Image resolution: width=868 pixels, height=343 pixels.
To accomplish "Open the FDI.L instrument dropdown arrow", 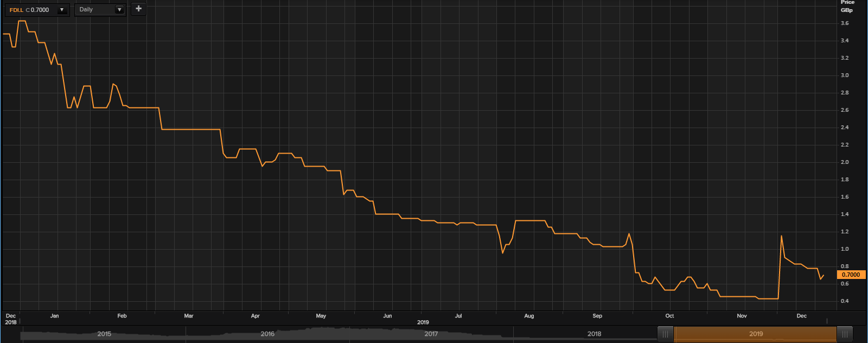I will click(x=62, y=10).
